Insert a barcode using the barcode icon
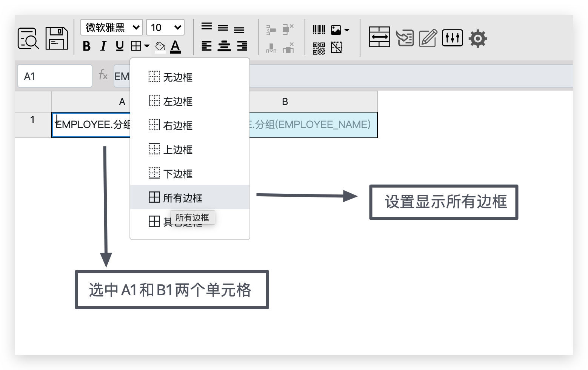The height and width of the screenshot is (370, 588). point(319,29)
